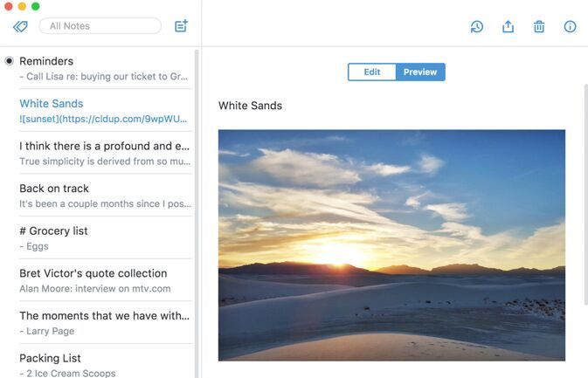Open note revision history clock icon
The height and width of the screenshot is (378, 588).
pos(477,26)
